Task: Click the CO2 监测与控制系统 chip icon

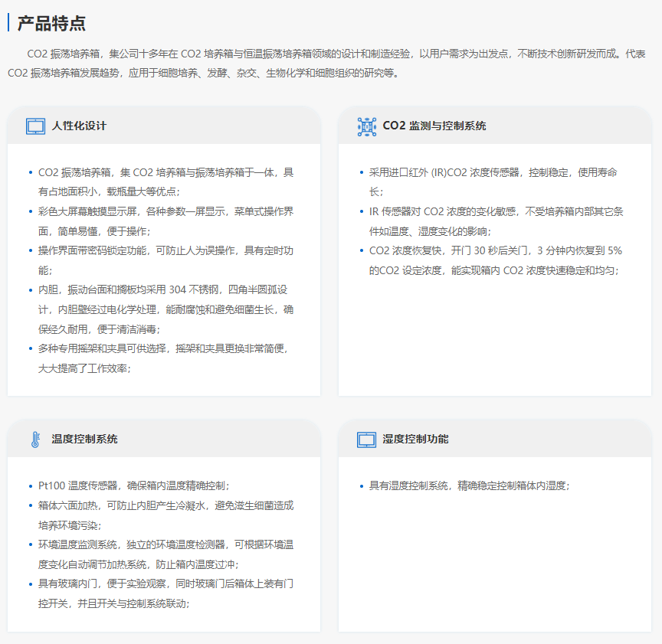Action: [x=367, y=126]
